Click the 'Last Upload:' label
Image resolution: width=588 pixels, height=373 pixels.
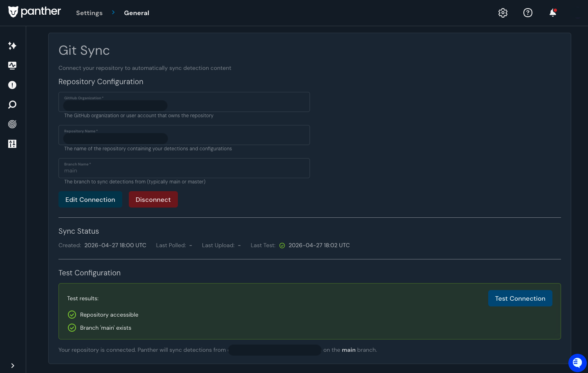[218, 246]
